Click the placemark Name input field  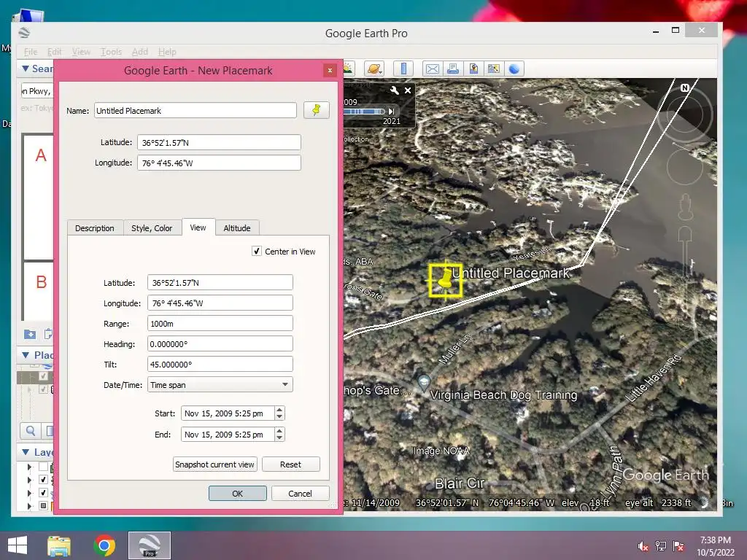tap(196, 111)
